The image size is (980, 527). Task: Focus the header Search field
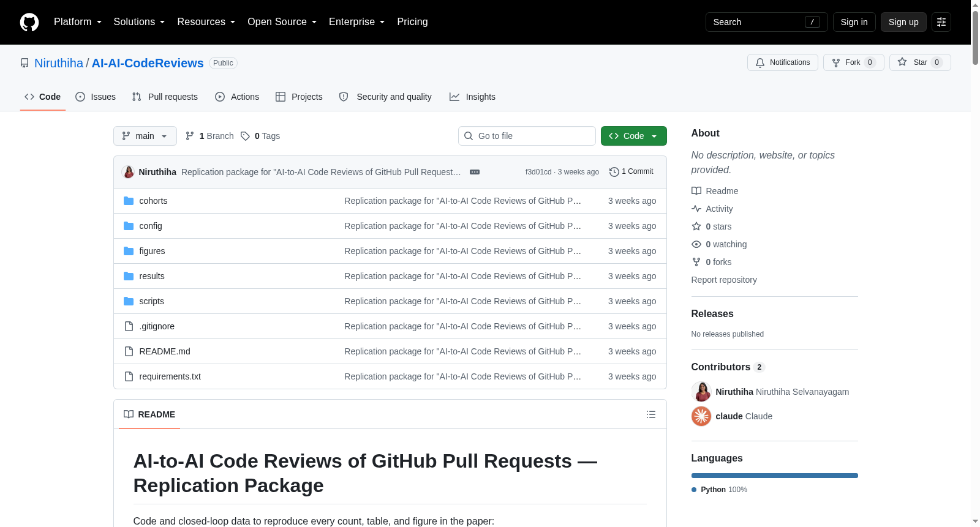click(767, 22)
